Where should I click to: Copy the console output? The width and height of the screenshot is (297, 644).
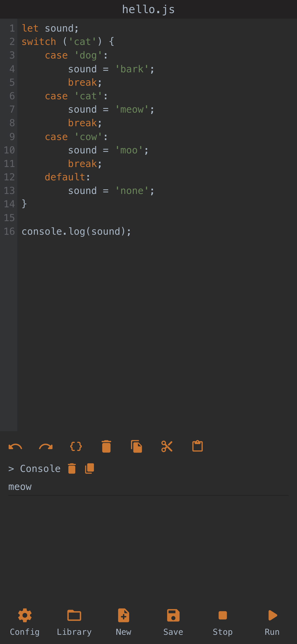(x=90, y=468)
